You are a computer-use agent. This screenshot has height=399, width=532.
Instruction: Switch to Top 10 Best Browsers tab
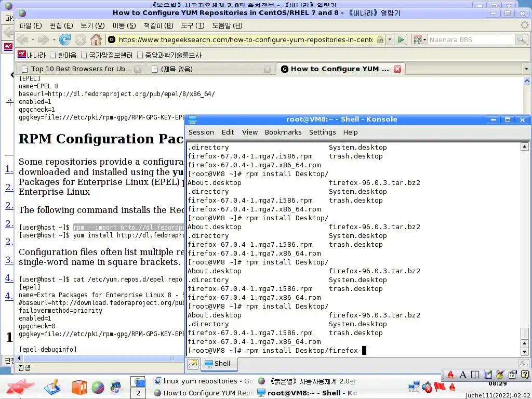pos(81,69)
